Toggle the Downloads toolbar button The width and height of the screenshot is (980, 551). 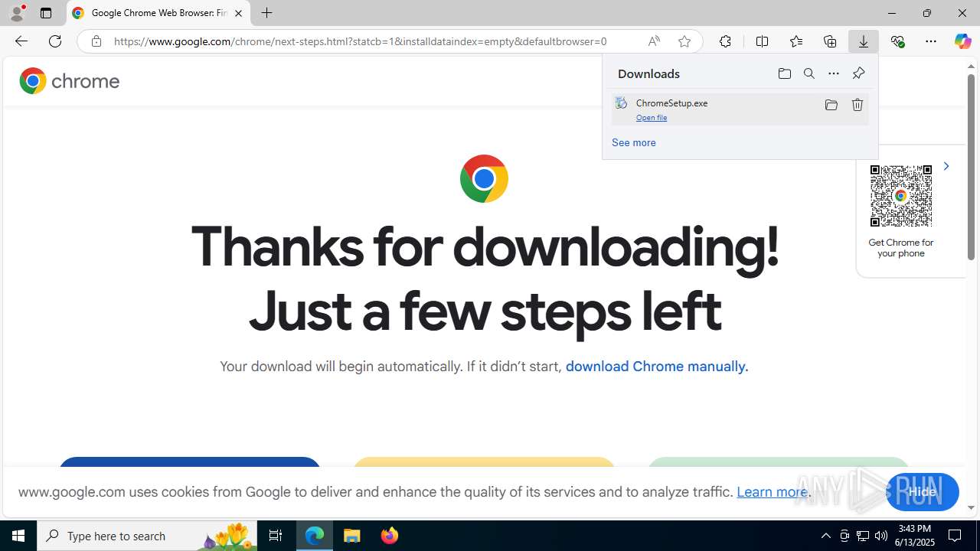point(864,41)
